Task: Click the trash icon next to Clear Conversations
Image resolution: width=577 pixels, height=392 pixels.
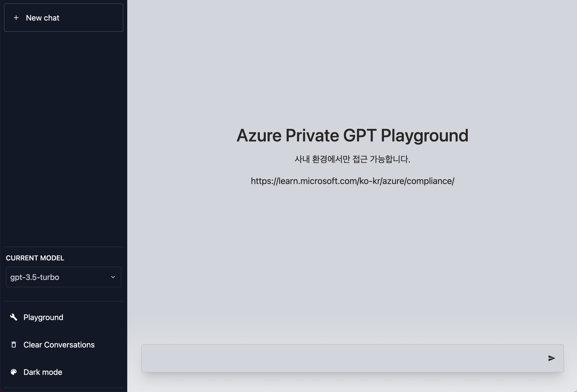Action: [14, 345]
